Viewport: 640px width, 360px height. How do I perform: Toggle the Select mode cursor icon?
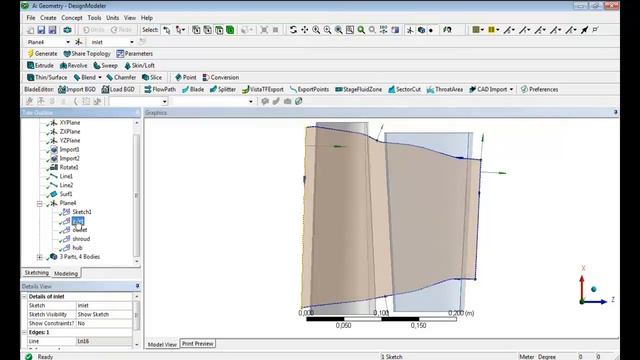[167, 30]
